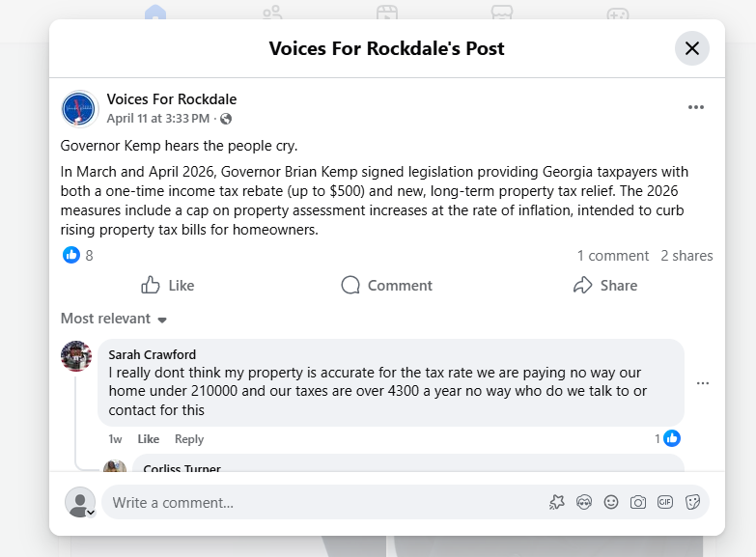This screenshot has height=557, width=756.
Task: Attach a photo using camera icon
Action: click(x=638, y=503)
